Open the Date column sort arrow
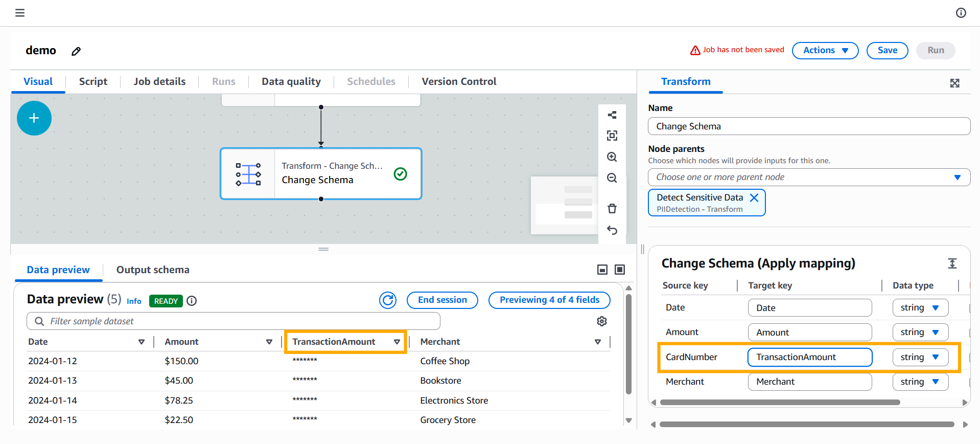 pos(142,342)
